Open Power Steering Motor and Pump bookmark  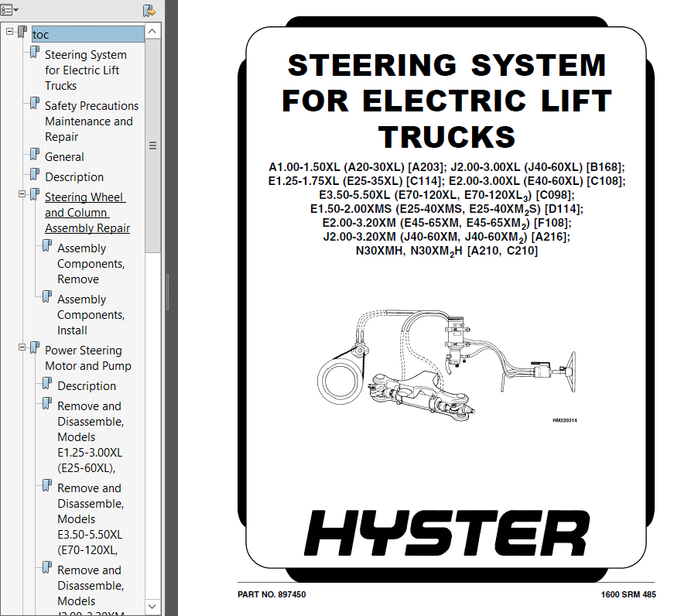pyautogui.click(x=87, y=358)
